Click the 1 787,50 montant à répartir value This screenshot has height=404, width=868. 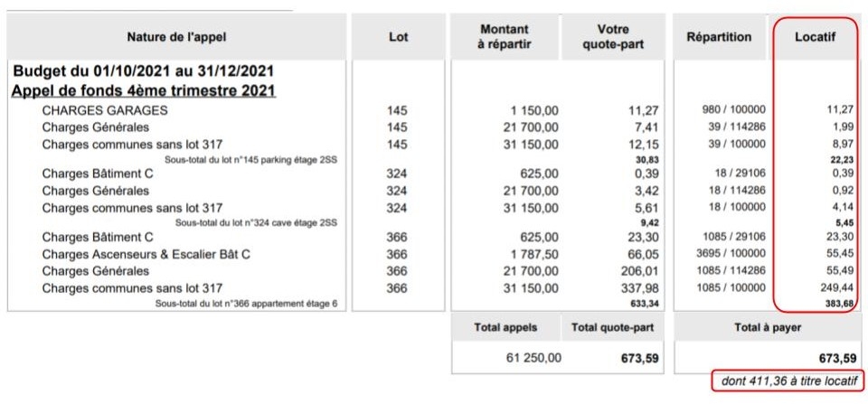tap(533, 254)
